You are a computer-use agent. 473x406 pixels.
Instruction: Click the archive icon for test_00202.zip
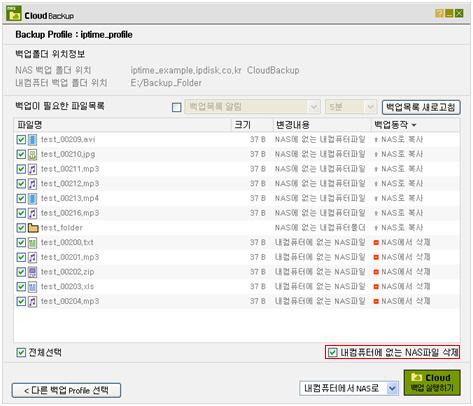tap(32, 272)
